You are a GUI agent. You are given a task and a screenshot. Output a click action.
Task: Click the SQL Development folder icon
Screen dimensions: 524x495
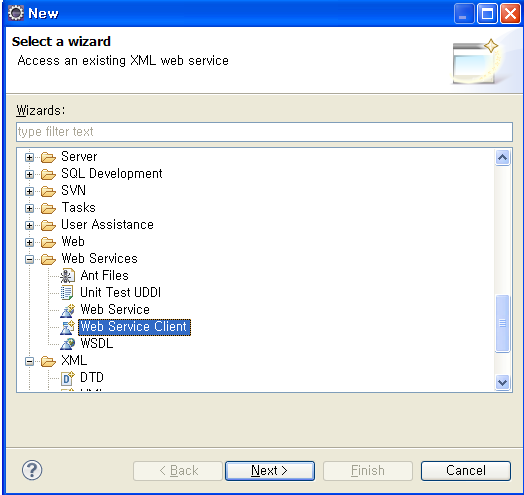tap(48, 174)
